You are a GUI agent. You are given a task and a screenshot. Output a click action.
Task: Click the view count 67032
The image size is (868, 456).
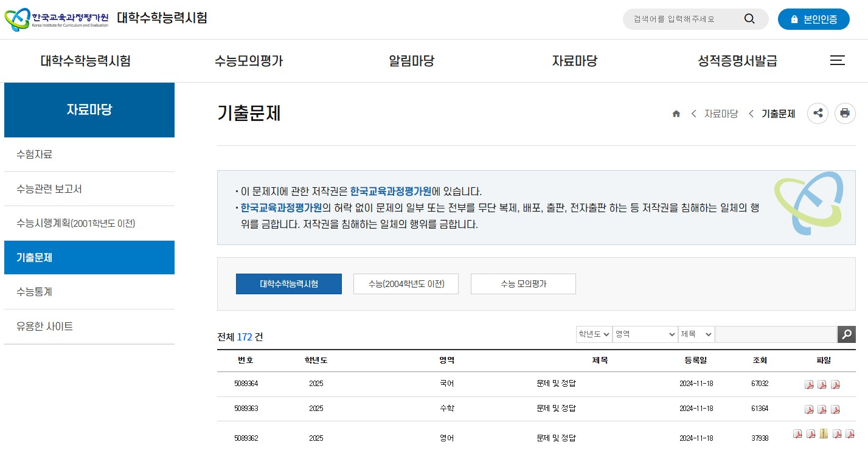click(x=760, y=384)
